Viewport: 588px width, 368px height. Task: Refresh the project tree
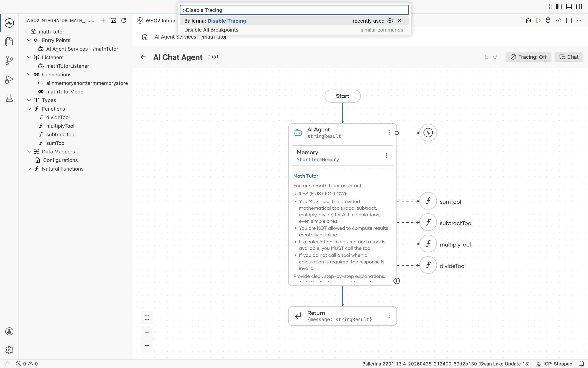point(124,20)
